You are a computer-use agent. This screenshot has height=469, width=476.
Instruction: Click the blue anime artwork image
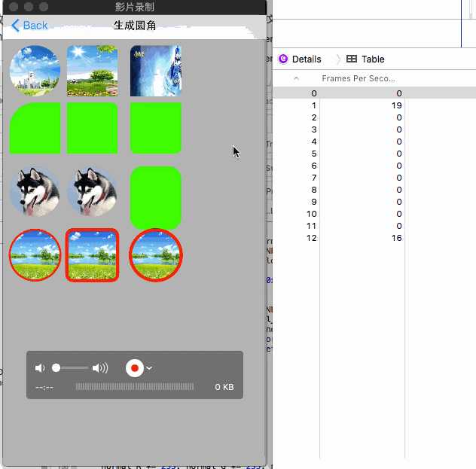point(156,70)
